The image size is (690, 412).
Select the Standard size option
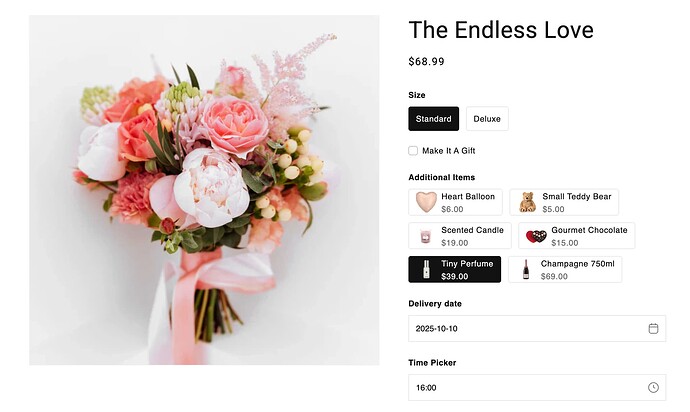[x=434, y=119]
